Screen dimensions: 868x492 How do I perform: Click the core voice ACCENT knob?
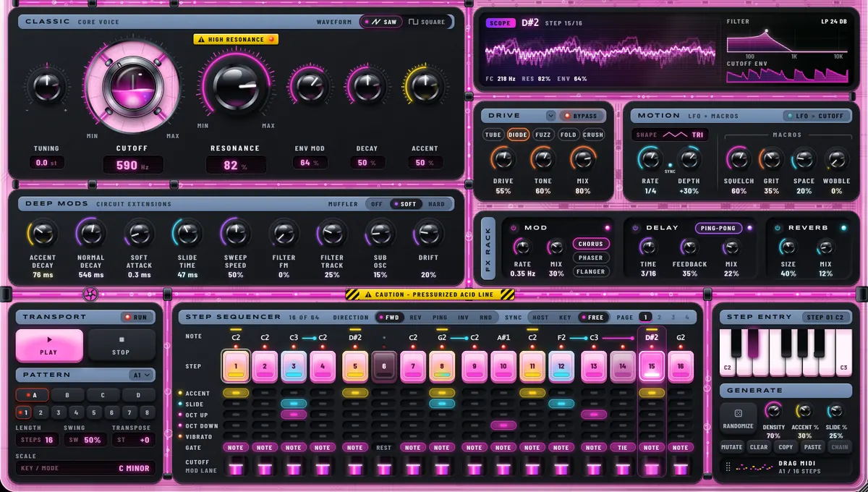(425, 86)
